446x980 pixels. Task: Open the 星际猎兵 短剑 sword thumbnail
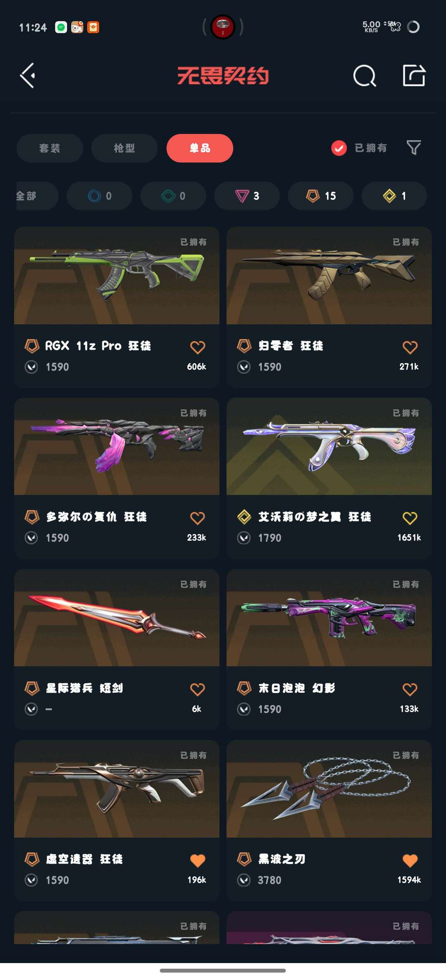(117, 618)
